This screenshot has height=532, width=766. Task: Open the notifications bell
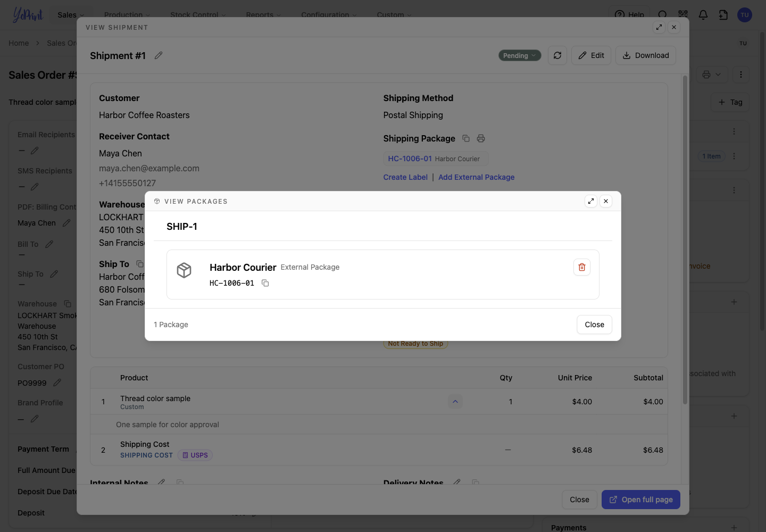click(703, 15)
